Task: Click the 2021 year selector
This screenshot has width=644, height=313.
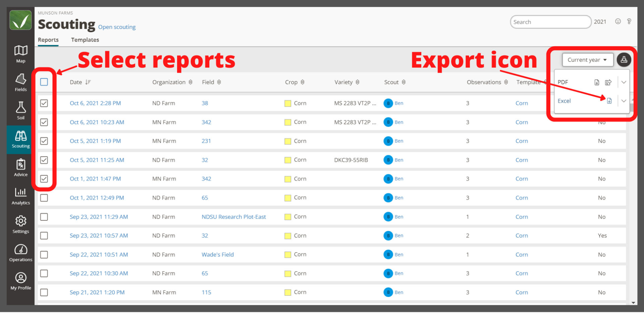Action: click(600, 22)
